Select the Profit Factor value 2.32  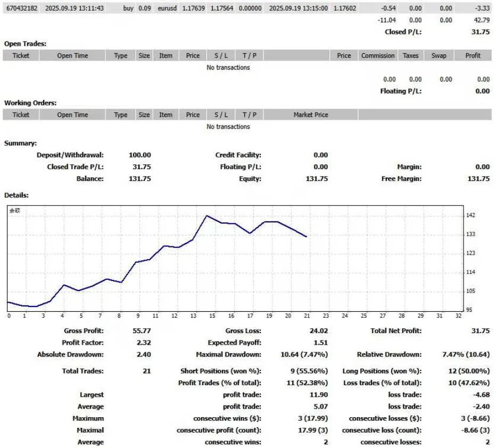pyautogui.click(x=144, y=343)
